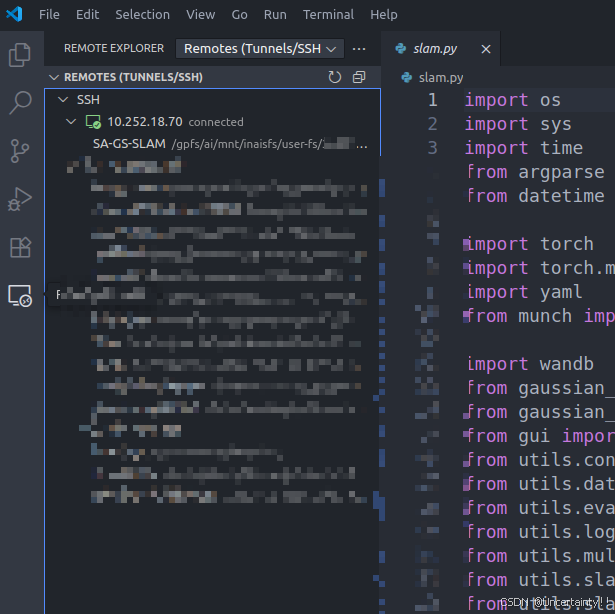The image size is (615, 614).
Task: Click slam.py in the breadcrumb
Action: tap(441, 78)
